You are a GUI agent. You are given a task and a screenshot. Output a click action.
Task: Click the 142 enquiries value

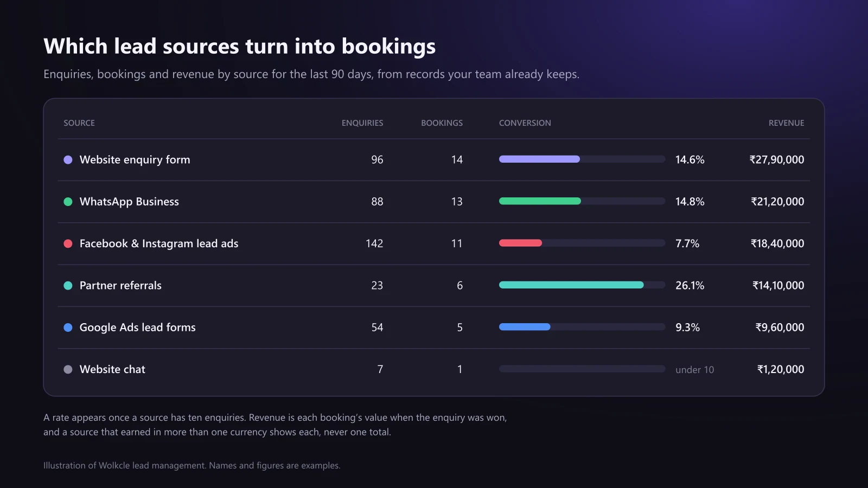click(374, 243)
